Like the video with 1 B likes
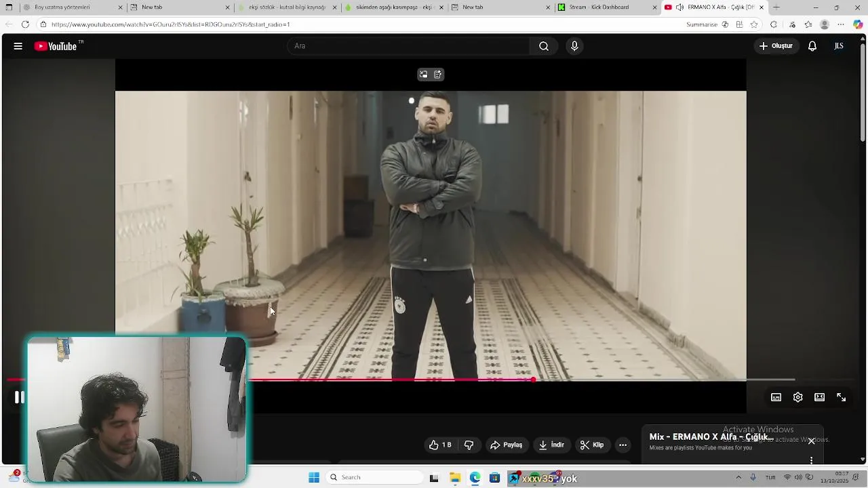Viewport: 868px width, 488px height. pyautogui.click(x=441, y=445)
